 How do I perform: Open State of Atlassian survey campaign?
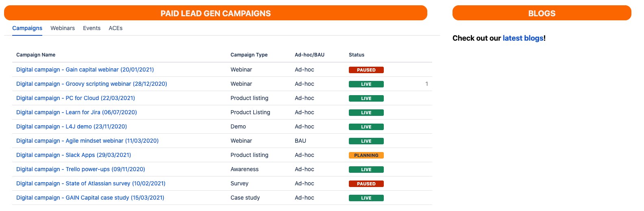(x=91, y=183)
